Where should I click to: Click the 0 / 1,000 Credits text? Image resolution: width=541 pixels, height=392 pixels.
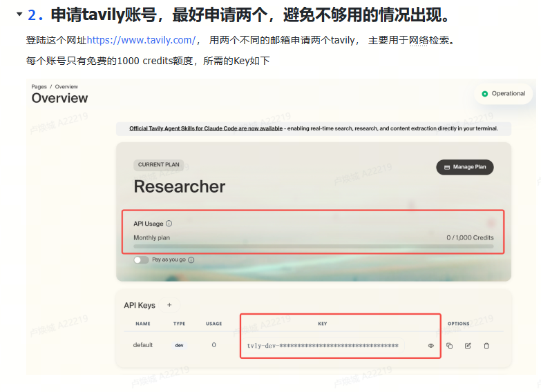[470, 237]
